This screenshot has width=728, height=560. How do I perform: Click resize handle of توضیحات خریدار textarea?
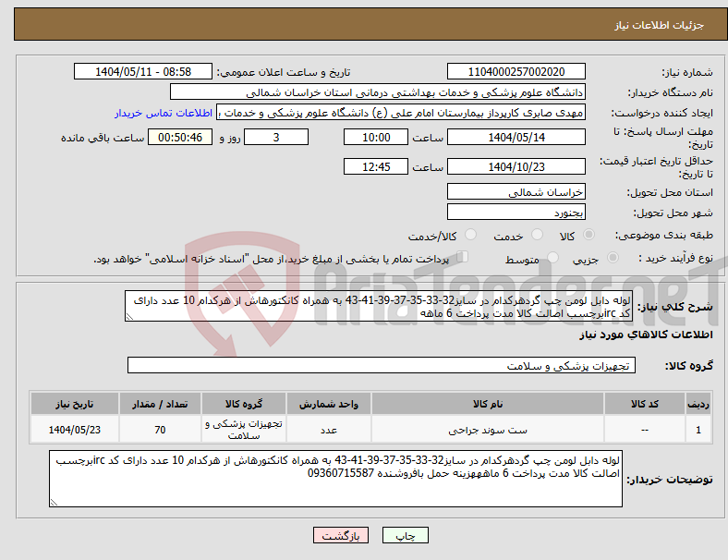[54, 503]
